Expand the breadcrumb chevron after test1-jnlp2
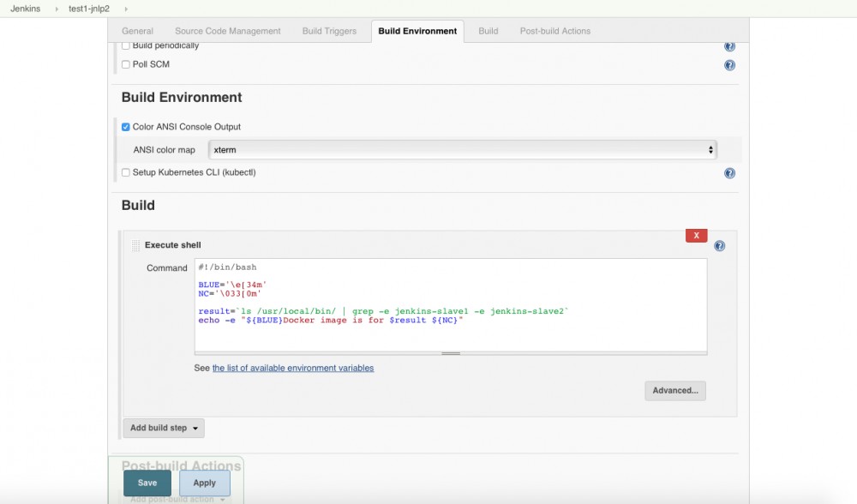Screen dimensions: 857x504 click(129, 9)
